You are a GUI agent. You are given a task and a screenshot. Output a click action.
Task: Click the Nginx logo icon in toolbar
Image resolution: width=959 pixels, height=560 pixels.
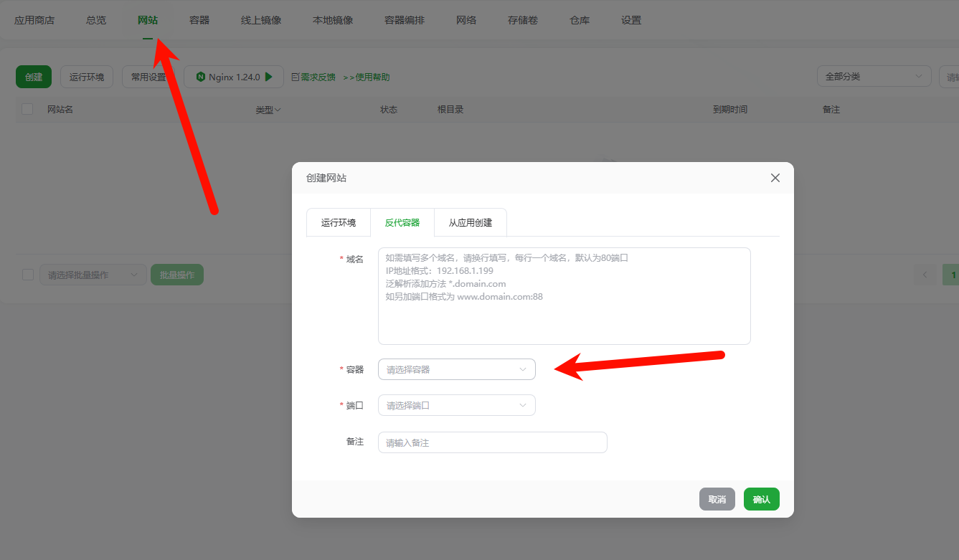(x=200, y=77)
